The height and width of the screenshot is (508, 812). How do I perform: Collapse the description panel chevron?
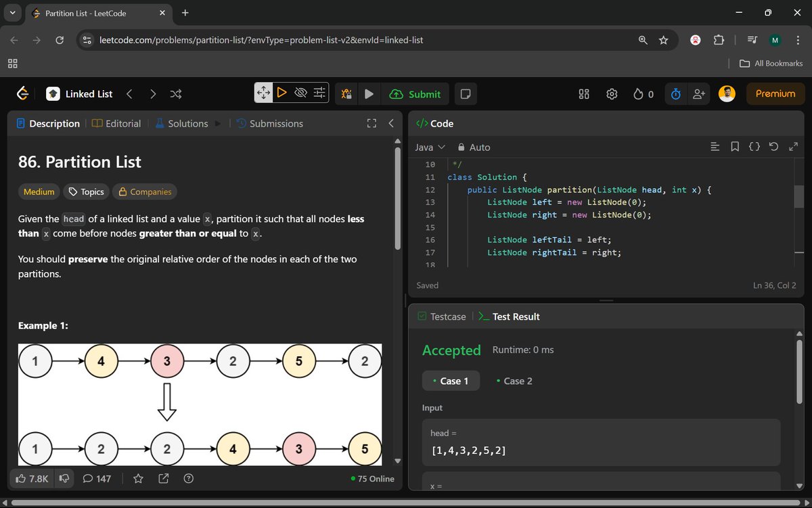pos(390,123)
